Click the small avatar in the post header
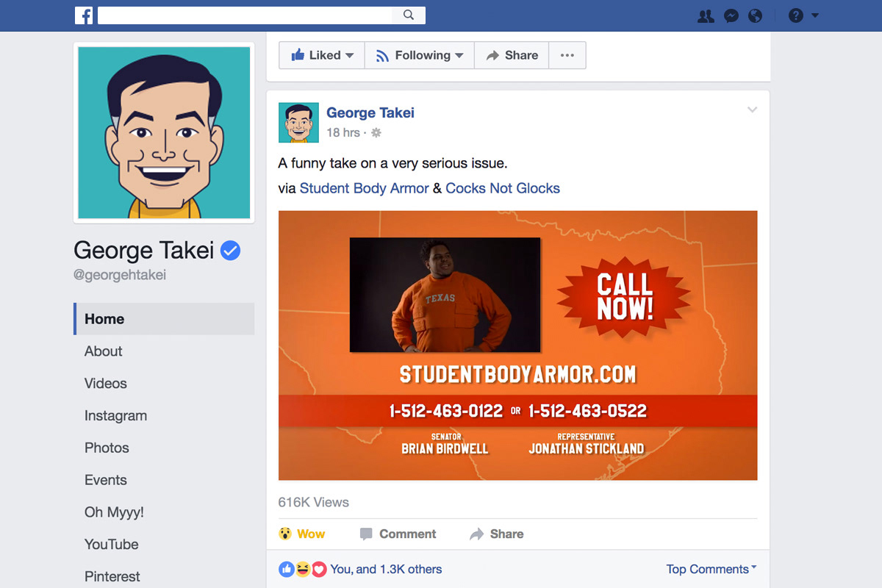882x588 pixels. coord(298,122)
